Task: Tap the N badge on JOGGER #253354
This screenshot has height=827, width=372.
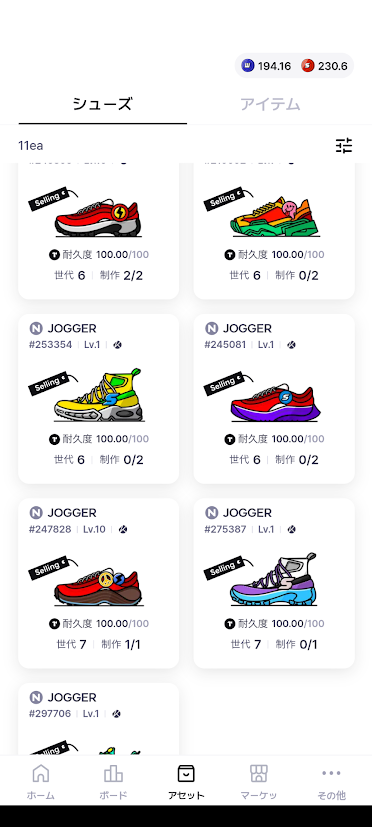Action: pos(36,329)
